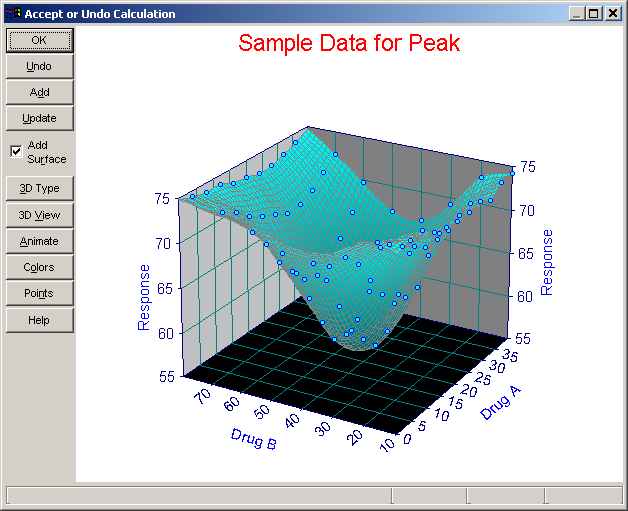The width and height of the screenshot is (628, 511).
Task: Close the Accept or Undo Calculation window
Action: point(613,14)
